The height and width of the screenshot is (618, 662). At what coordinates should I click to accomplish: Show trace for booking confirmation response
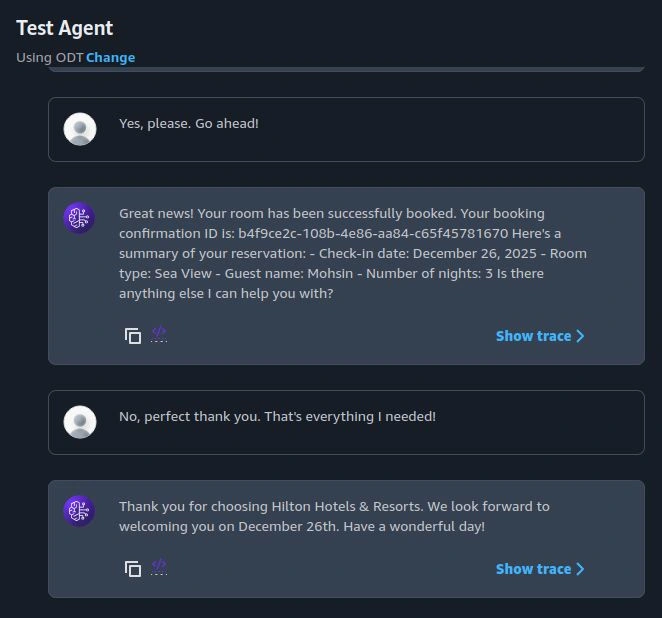point(533,336)
